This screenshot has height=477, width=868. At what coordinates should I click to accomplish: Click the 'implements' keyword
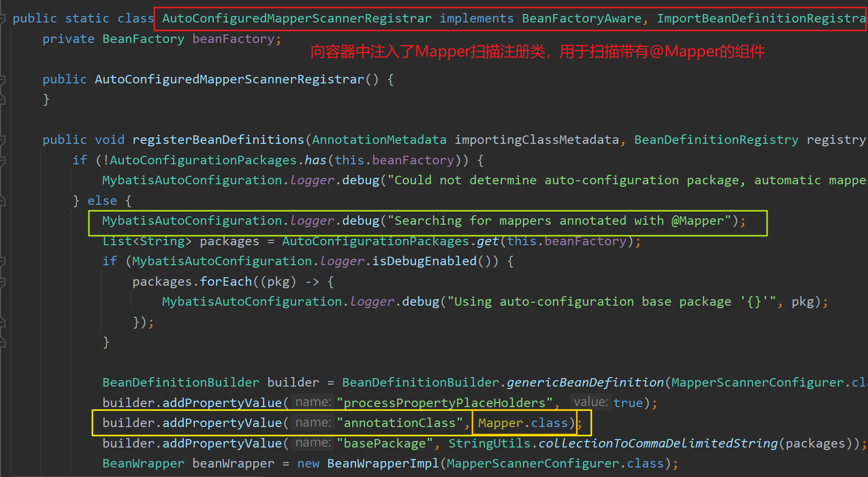(x=476, y=18)
